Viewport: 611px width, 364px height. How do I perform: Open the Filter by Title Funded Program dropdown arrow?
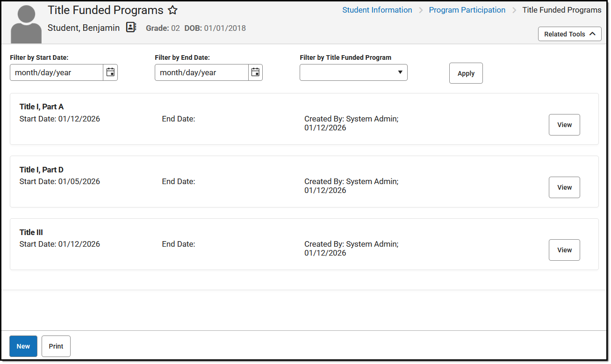[x=400, y=72]
